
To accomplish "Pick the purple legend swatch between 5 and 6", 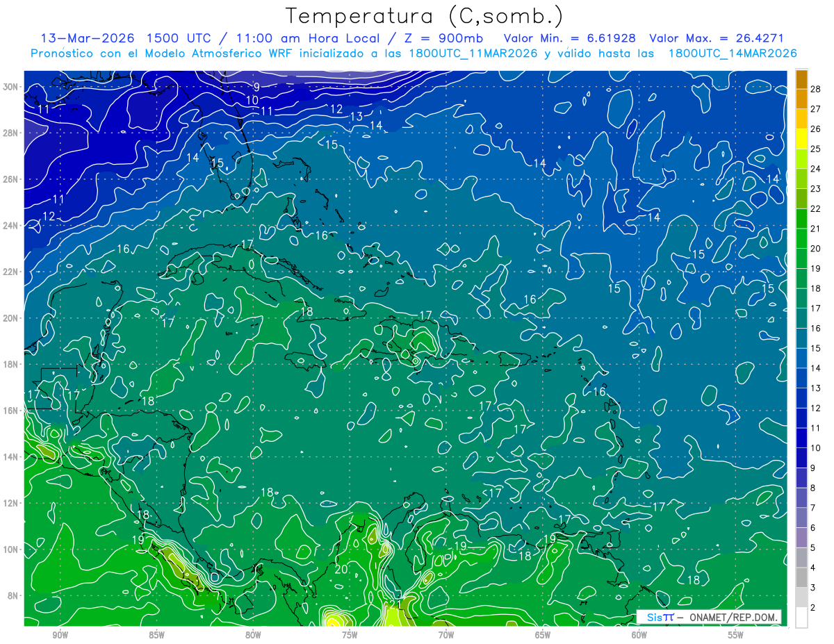I will click(x=802, y=538).
